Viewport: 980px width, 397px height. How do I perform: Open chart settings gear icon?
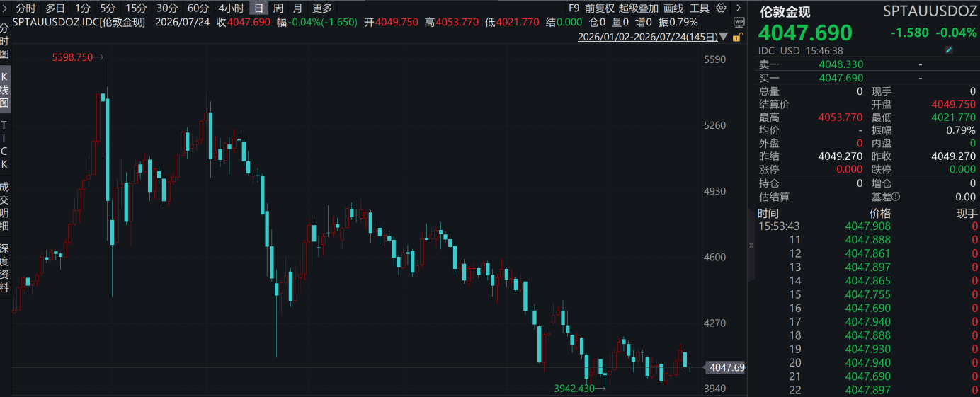pyautogui.click(x=721, y=8)
